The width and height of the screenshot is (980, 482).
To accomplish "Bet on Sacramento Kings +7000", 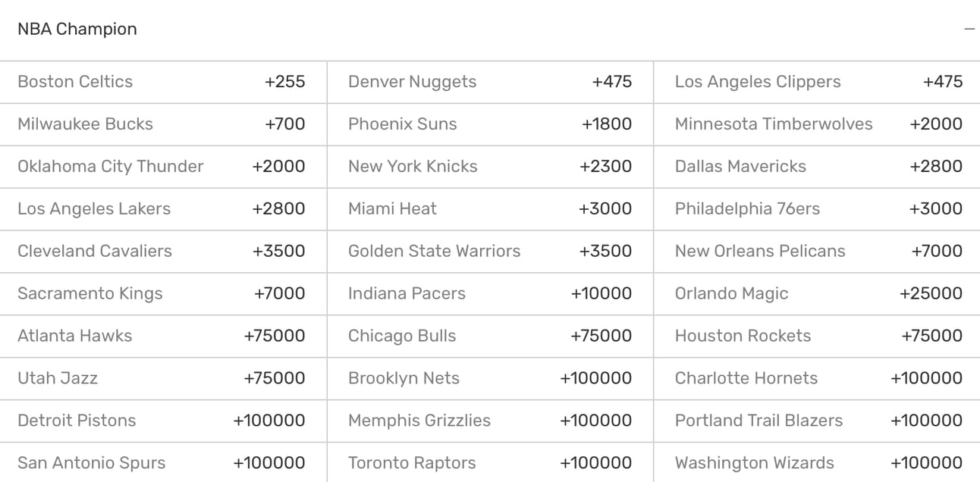I will point(163,294).
